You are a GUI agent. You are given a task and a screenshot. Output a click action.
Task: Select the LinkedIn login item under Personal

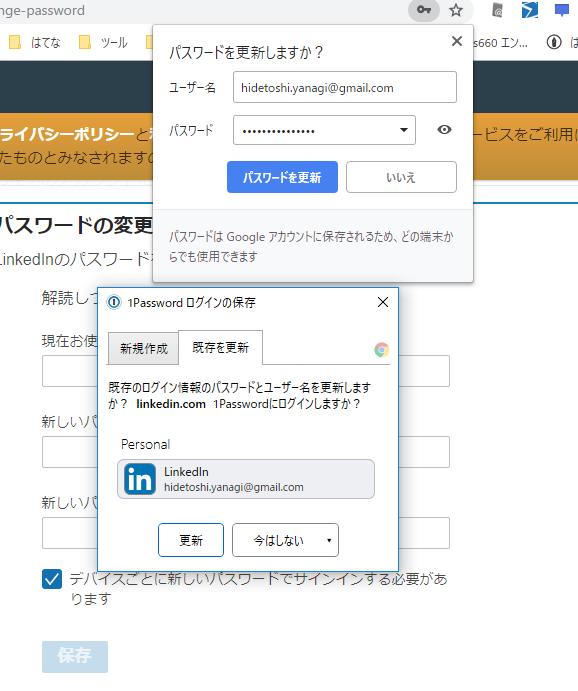(x=246, y=479)
